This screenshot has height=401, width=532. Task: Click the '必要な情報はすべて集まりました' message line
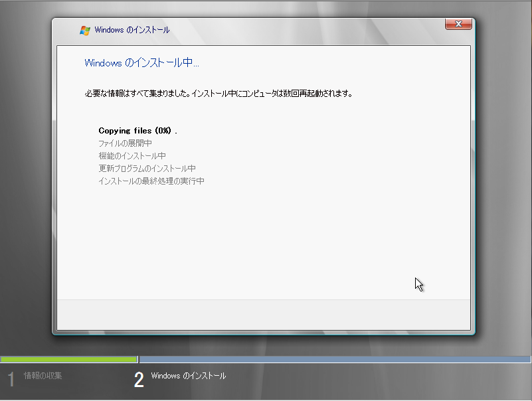pyautogui.click(x=219, y=94)
